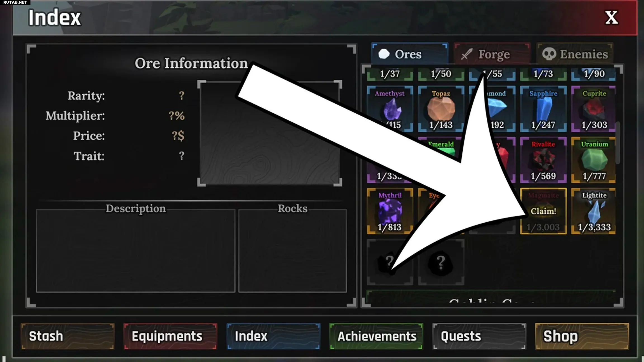Open the Sapphire ore entry
The height and width of the screenshot is (362, 644).
click(x=543, y=109)
